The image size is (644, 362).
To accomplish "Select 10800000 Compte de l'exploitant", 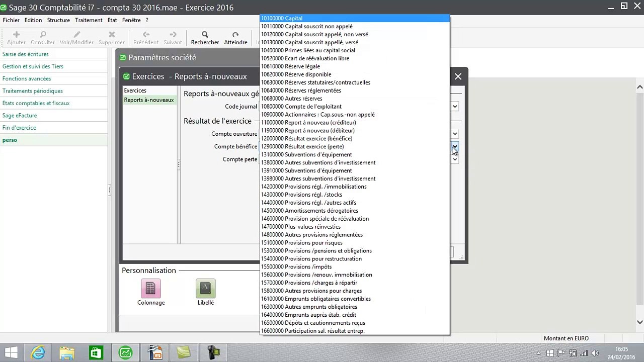I will click(x=355, y=107).
